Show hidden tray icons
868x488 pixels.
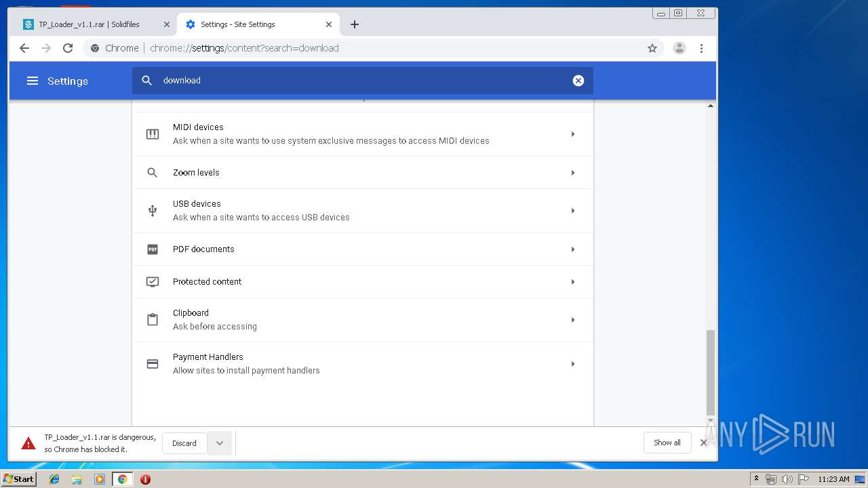[757, 479]
